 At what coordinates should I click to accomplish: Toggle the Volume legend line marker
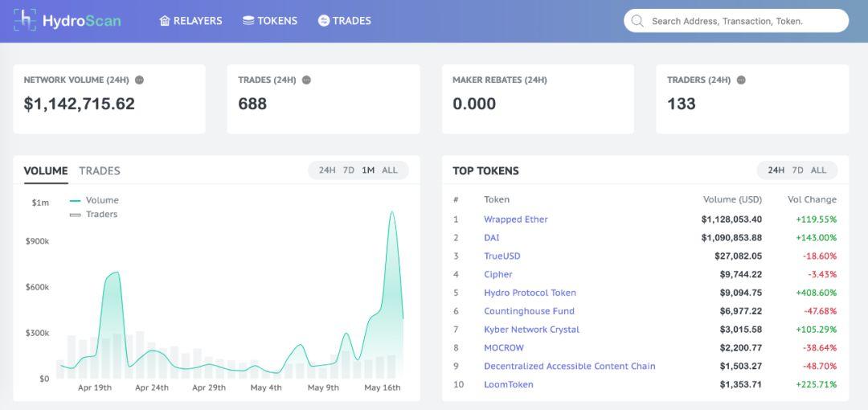[76, 200]
